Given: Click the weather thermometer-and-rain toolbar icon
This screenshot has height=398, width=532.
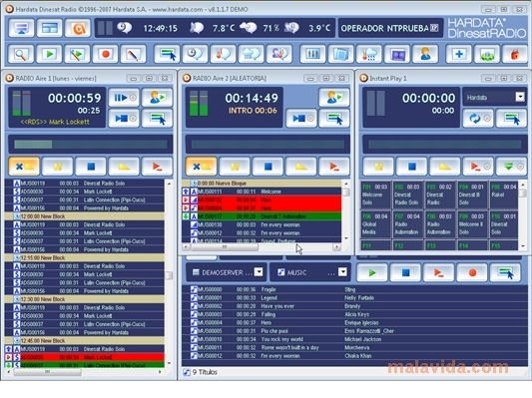Looking at the screenshot, I should point(369,54).
